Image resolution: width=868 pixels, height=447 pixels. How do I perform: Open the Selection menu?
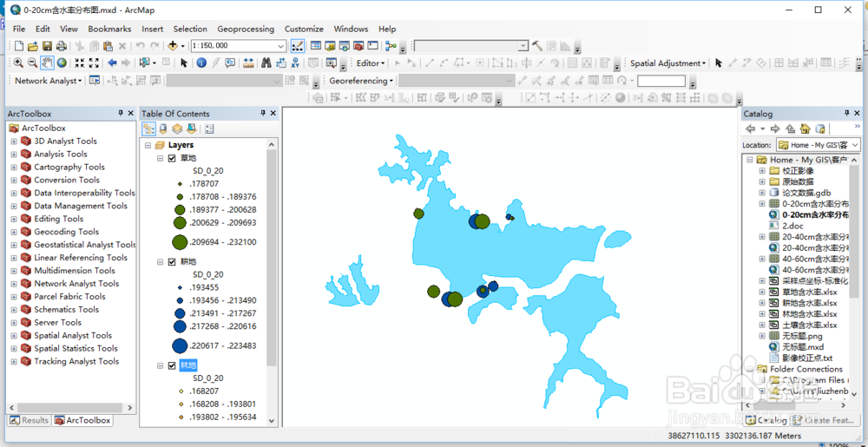click(190, 29)
